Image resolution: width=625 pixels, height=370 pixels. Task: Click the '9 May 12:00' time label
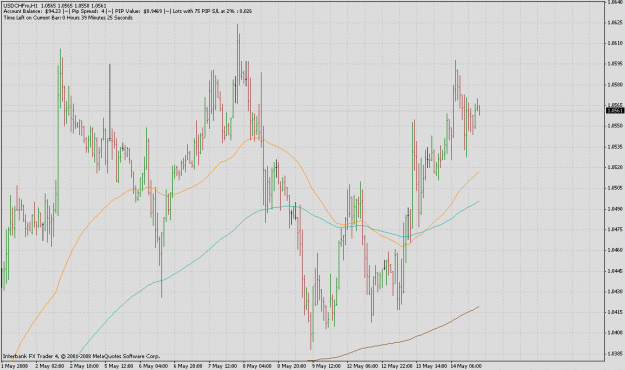[326, 366]
